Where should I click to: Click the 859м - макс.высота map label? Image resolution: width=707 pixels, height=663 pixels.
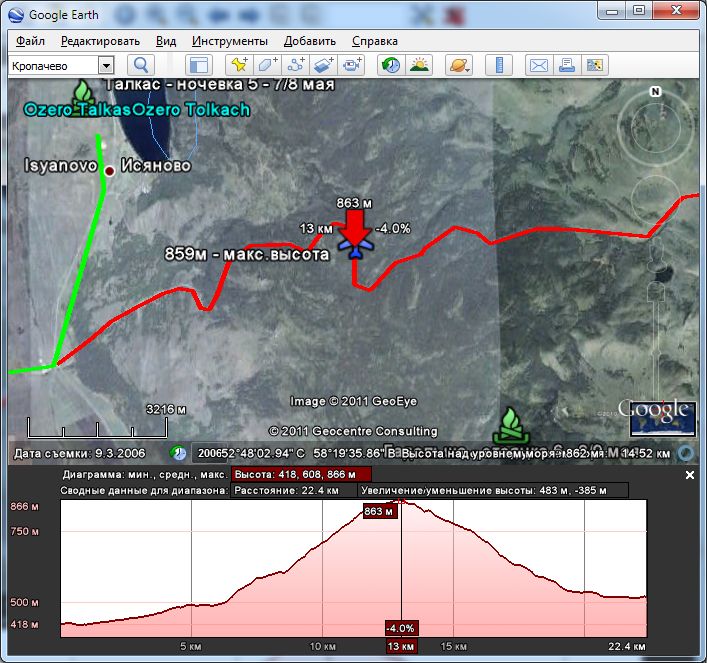click(x=247, y=254)
